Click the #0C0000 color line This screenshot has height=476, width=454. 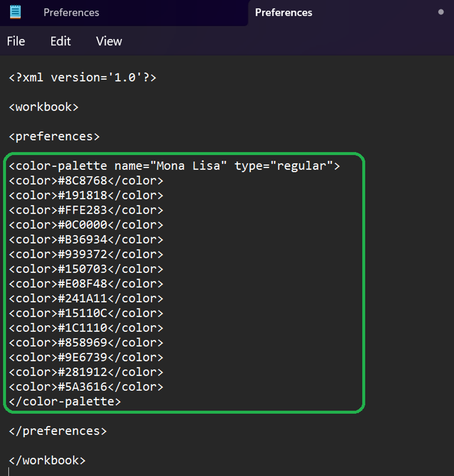click(x=86, y=225)
